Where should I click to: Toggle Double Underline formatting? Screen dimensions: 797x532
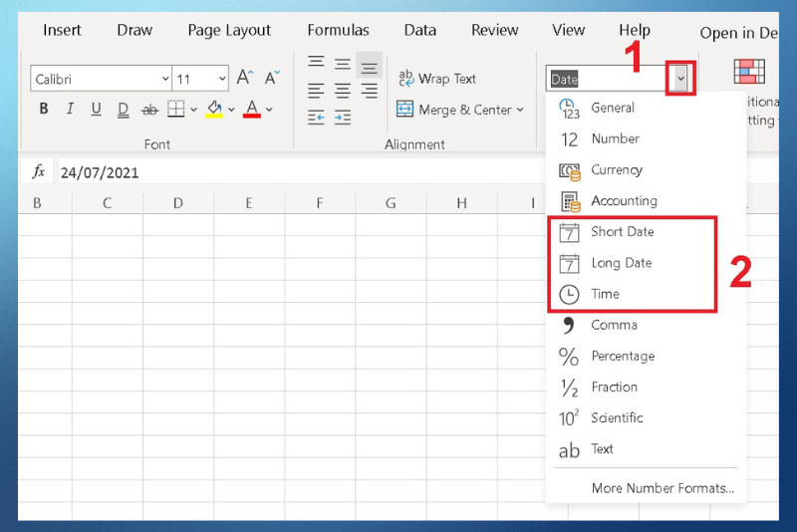click(x=123, y=109)
